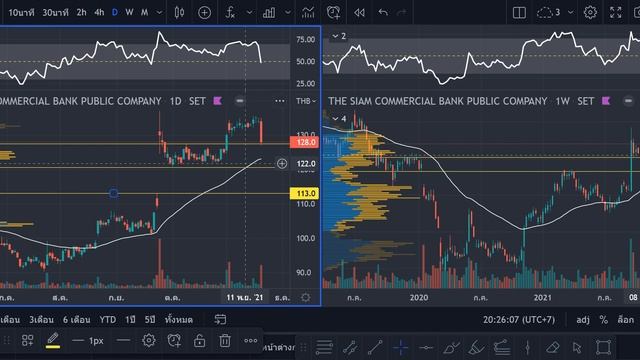Select the W weekly timeframe
The height and width of the screenshot is (360, 640).
coord(129,13)
